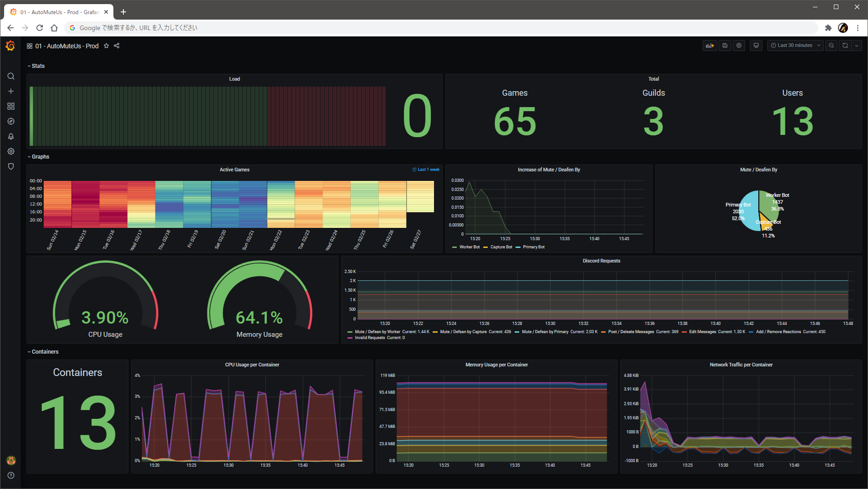Open the Active Games panel title menu
This screenshot has height=489, width=868.
tap(235, 170)
